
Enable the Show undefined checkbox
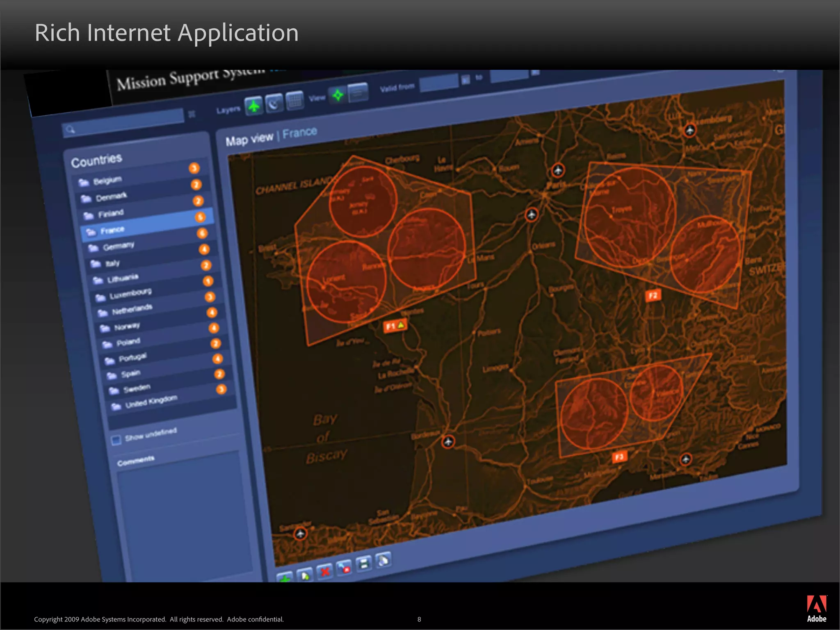(116, 440)
